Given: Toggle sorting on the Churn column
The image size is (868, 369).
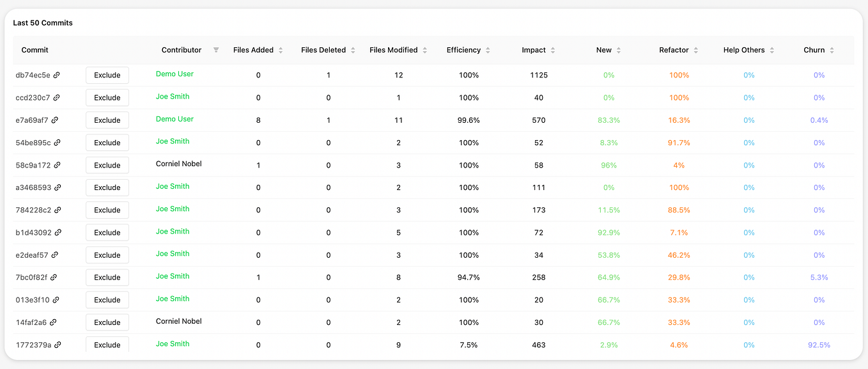Looking at the screenshot, I should click(x=831, y=50).
